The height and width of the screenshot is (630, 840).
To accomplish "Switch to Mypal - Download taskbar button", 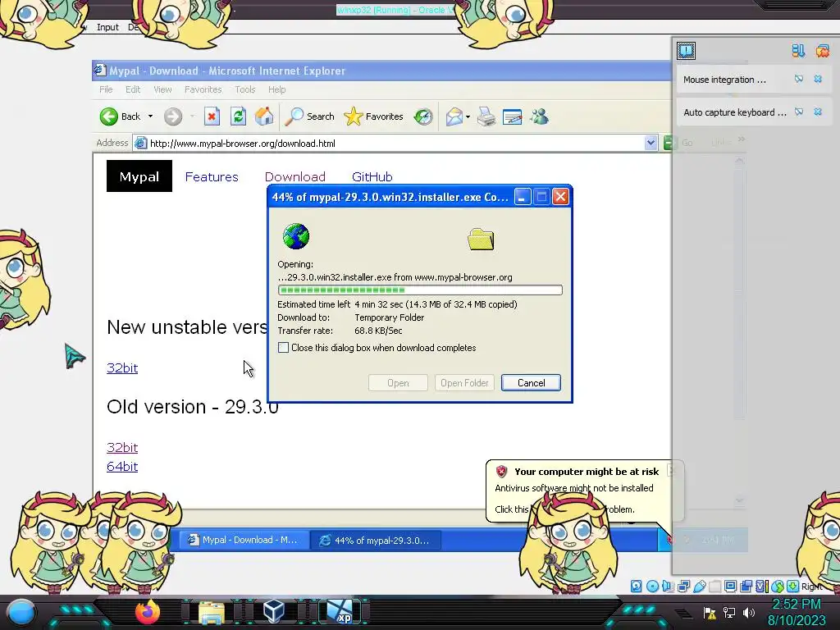I will [244, 540].
